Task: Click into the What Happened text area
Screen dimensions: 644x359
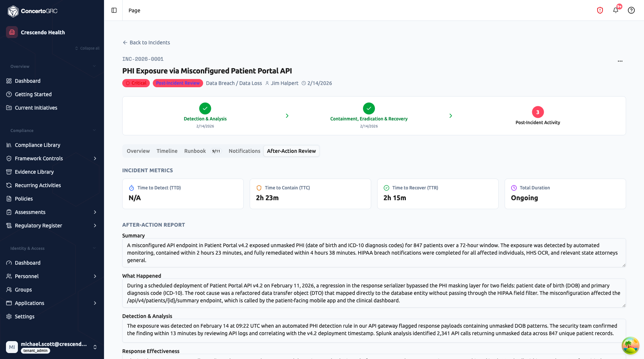Action: [x=374, y=293]
